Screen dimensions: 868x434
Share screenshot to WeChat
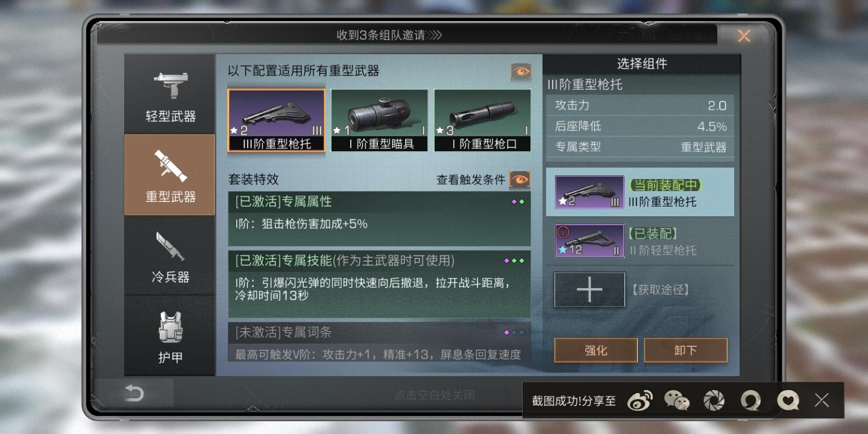pyautogui.click(x=677, y=400)
